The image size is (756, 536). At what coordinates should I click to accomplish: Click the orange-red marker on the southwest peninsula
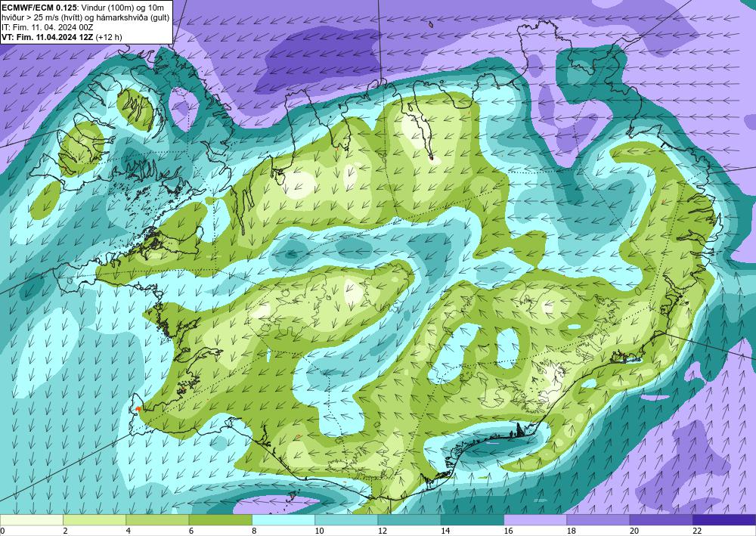(138, 409)
